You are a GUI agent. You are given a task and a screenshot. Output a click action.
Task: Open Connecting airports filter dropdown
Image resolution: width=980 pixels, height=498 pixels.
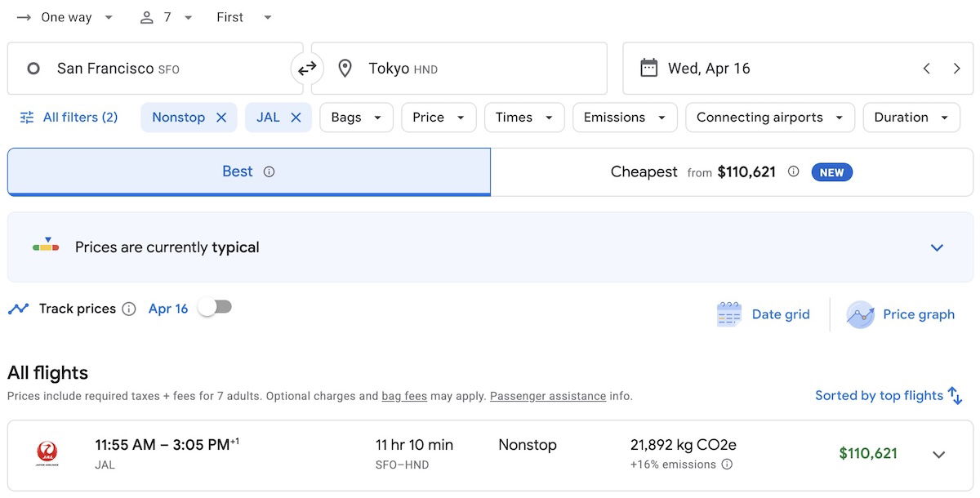click(x=770, y=118)
